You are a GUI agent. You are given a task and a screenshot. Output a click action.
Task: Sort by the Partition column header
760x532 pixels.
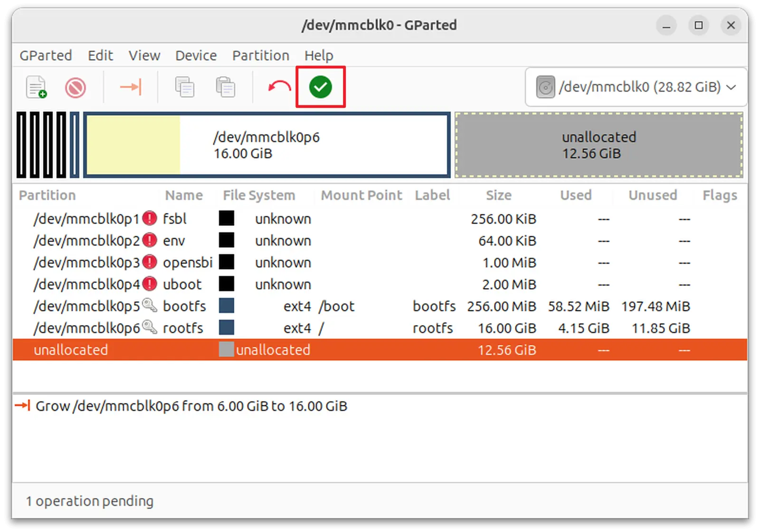pos(47,195)
